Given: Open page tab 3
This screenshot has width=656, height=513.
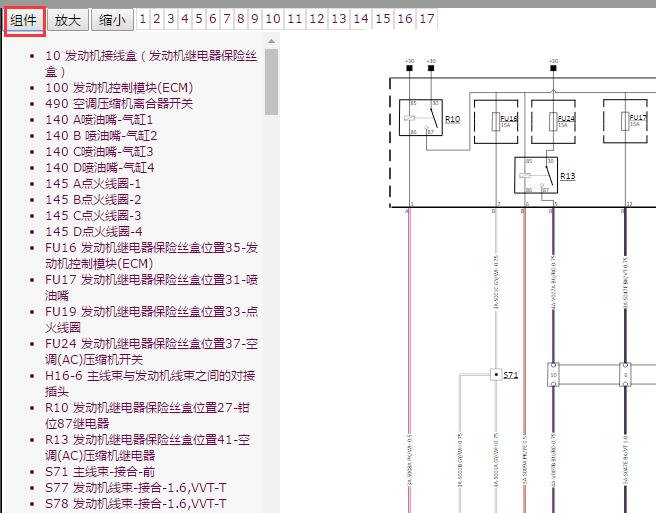Looking at the screenshot, I should (171, 19).
